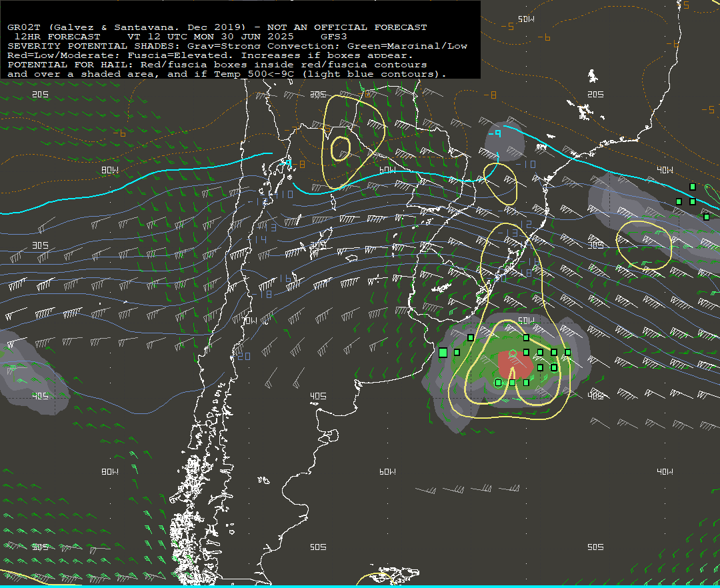Select the 'GFS3' model label
Viewport: 720px width, 588px height.
click(334, 37)
